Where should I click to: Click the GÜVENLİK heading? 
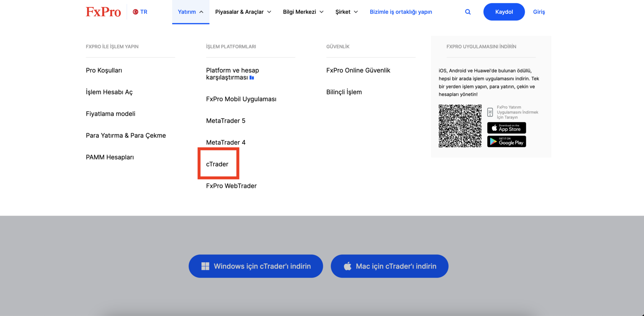pos(338,47)
